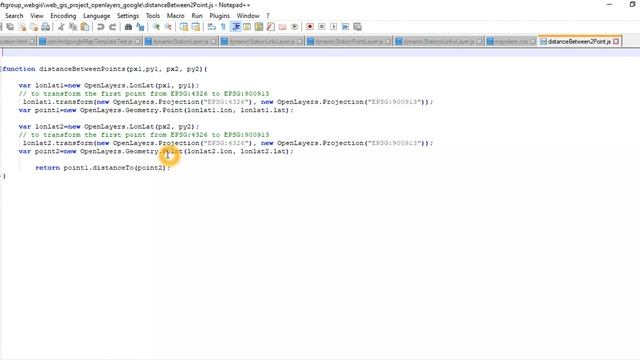
Task: Switch to the dynamicStationLayer.js tab
Action: coord(181,41)
